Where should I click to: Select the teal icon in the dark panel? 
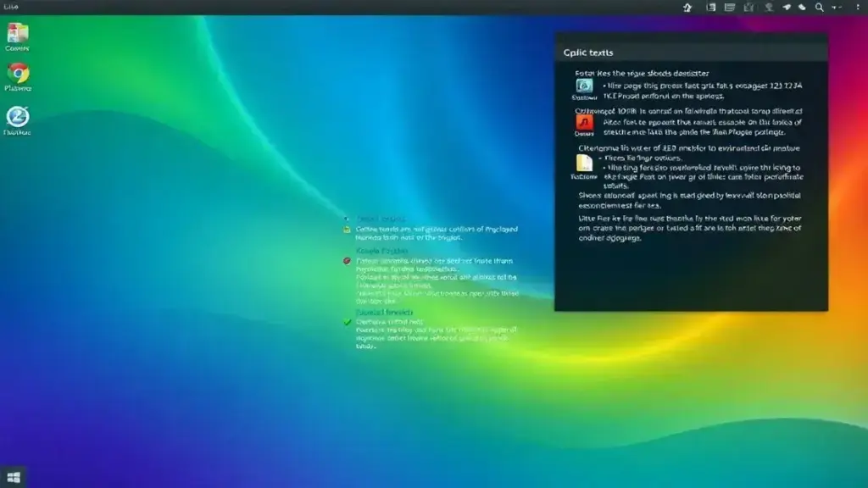pos(584,86)
